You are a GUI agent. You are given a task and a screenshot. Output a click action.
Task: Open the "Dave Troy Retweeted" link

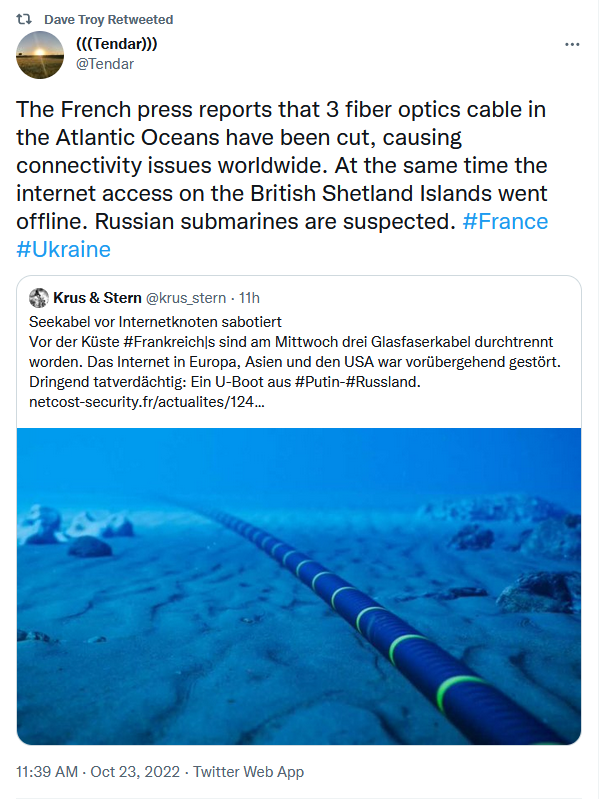pos(109,20)
